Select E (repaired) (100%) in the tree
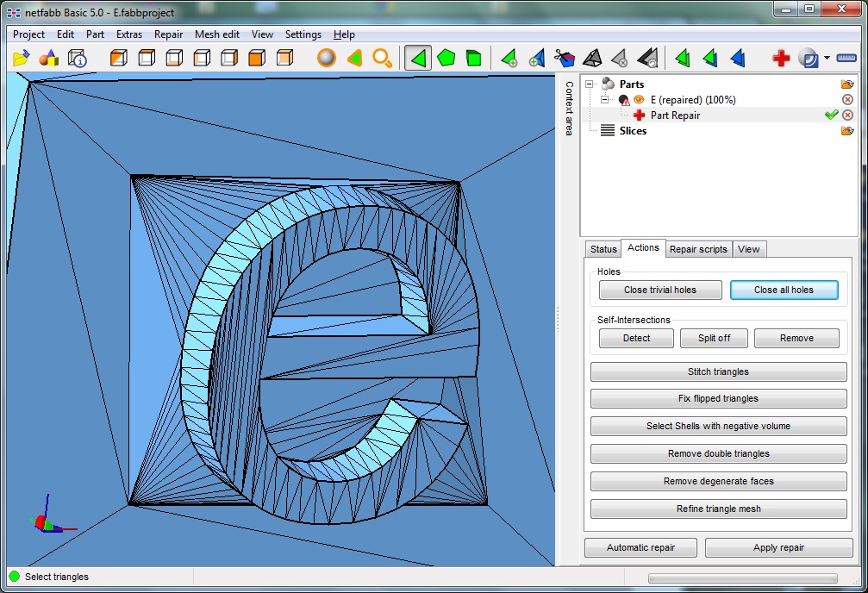Image resolution: width=868 pixels, height=593 pixels. pyautogui.click(x=692, y=100)
